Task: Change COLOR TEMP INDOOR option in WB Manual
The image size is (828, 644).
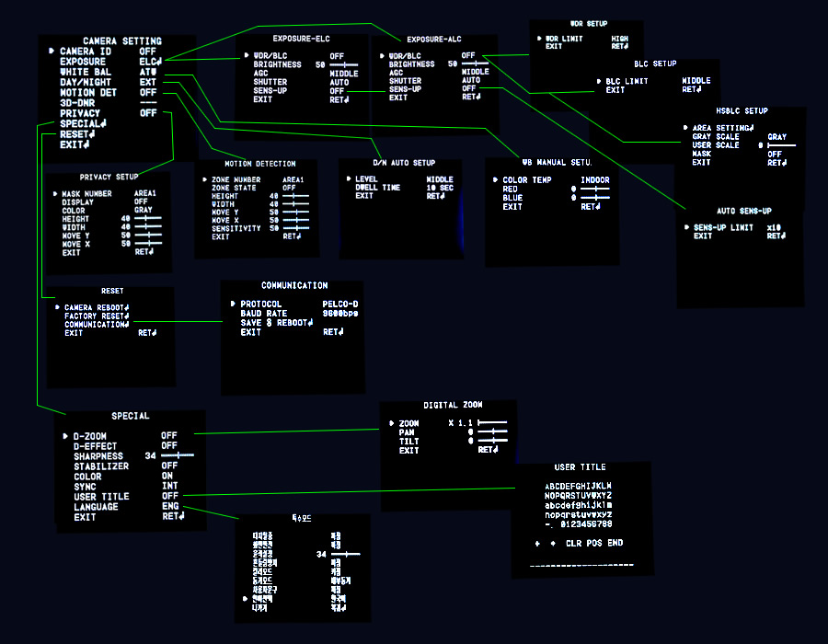Action: [x=594, y=180]
